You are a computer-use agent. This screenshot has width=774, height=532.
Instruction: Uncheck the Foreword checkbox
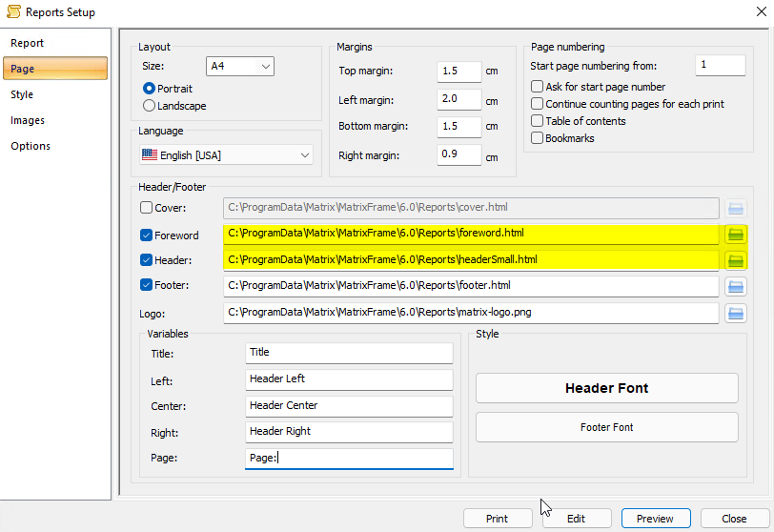coord(146,235)
